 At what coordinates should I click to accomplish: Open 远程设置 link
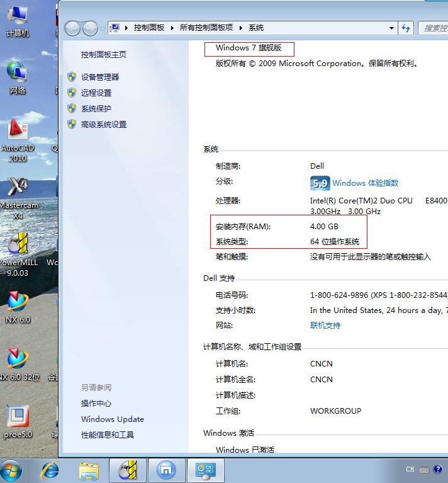click(96, 93)
